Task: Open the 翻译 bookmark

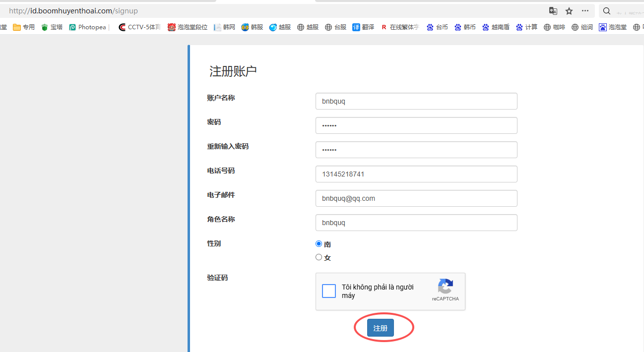Action: [x=363, y=27]
